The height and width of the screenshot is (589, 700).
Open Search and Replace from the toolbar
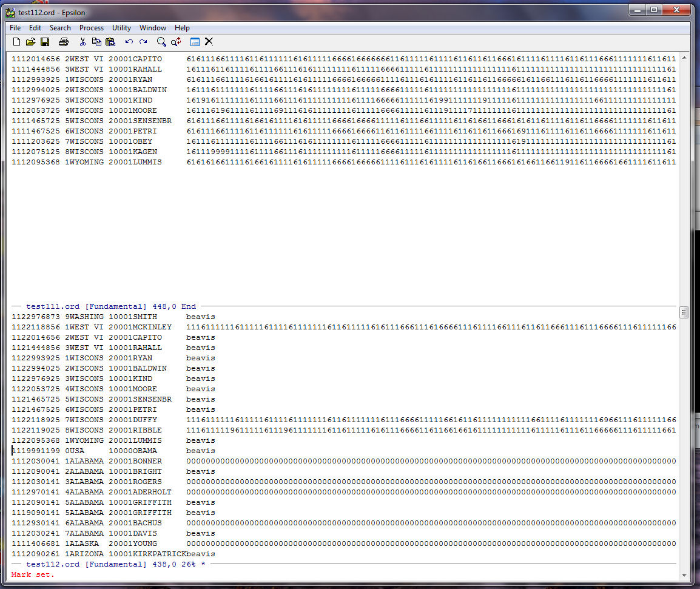click(176, 42)
